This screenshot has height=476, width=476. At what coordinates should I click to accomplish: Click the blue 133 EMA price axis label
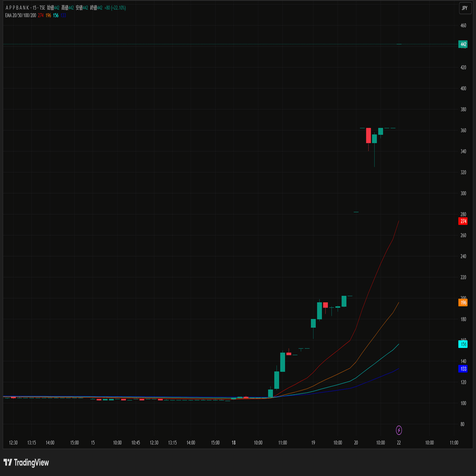tap(463, 369)
